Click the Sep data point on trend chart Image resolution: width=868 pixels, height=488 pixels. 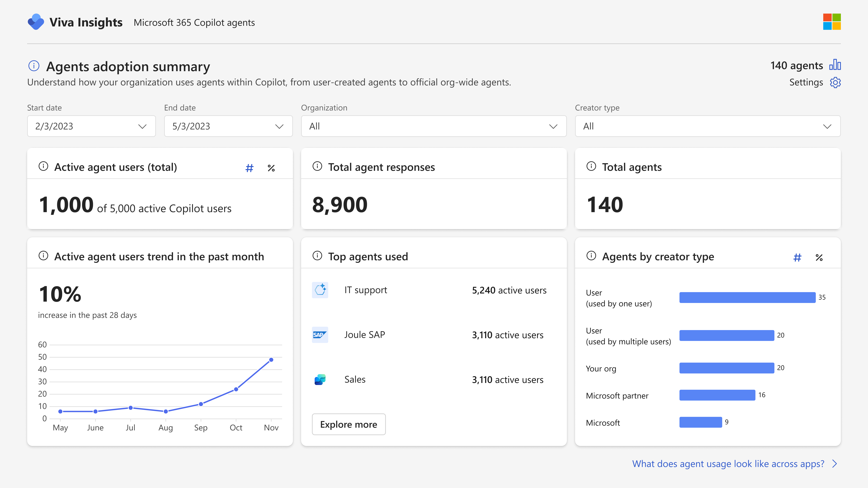pos(201,404)
